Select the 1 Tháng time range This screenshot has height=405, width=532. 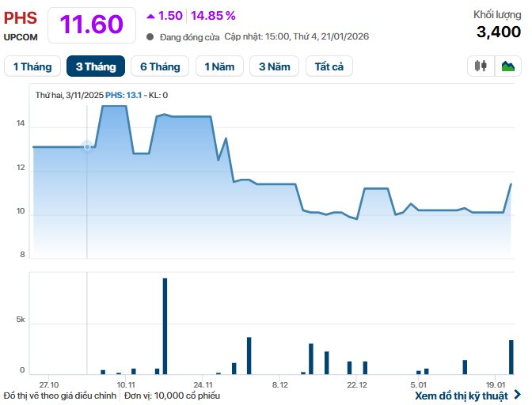(x=32, y=66)
